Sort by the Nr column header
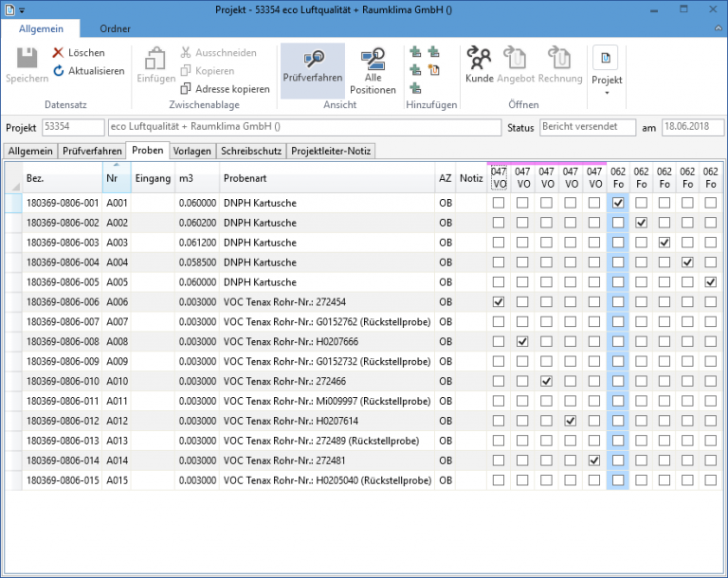The height and width of the screenshot is (578, 728). [x=116, y=177]
